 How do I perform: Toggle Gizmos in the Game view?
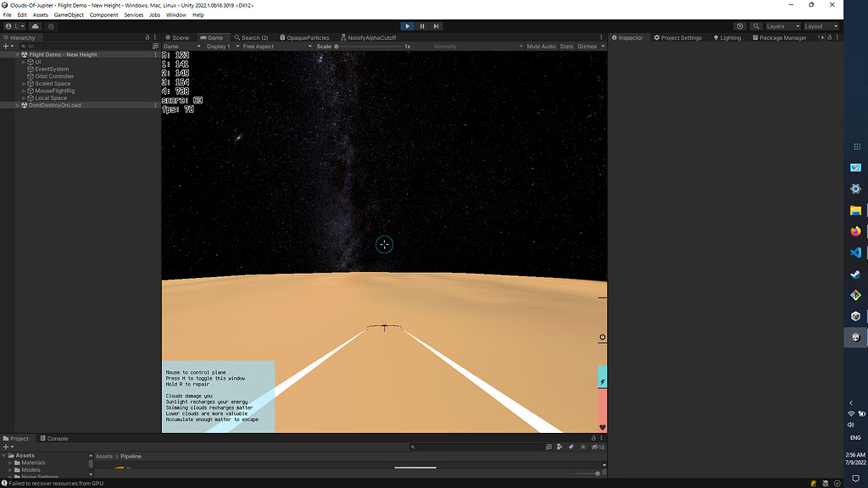point(590,47)
